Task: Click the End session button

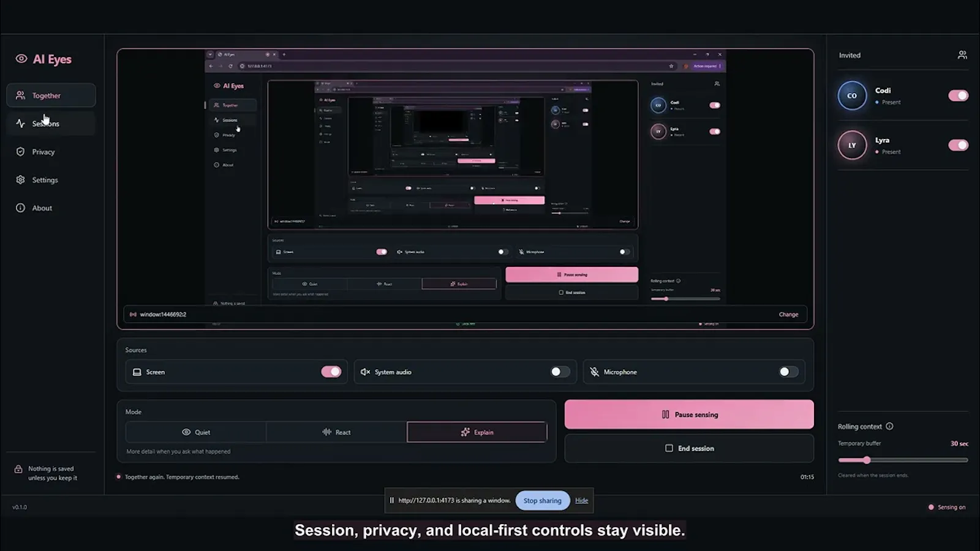Action: [x=689, y=448]
